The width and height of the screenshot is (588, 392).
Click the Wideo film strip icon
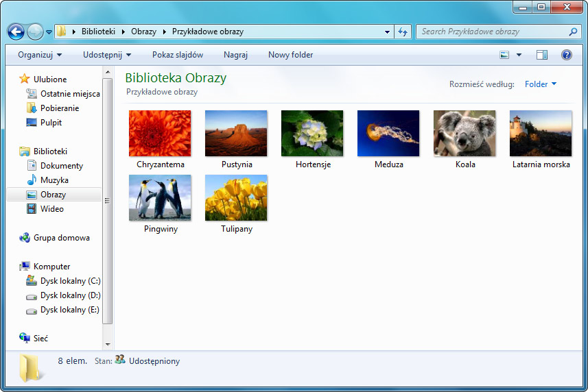[x=32, y=208]
